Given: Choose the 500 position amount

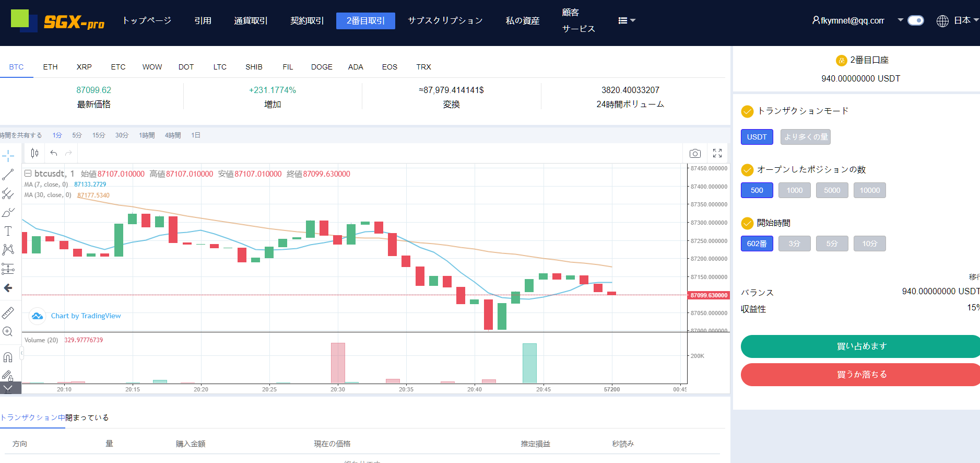Looking at the screenshot, I should (x=757, y=190).
